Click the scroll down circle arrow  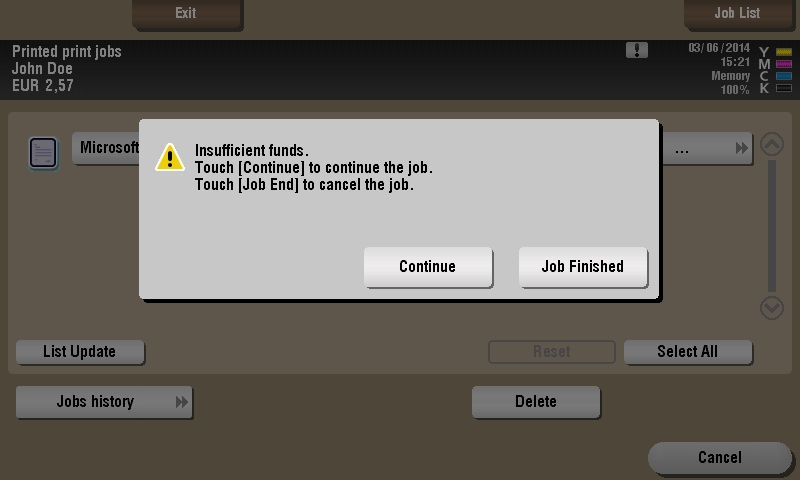772,308
